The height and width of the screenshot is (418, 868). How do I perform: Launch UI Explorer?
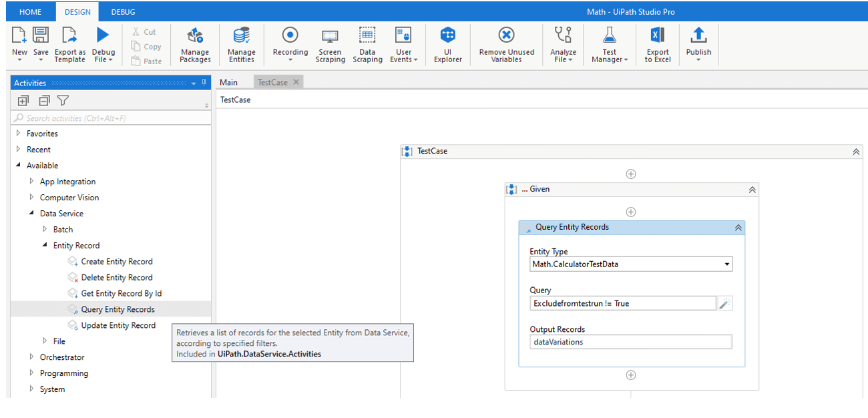tap(447, 44)
